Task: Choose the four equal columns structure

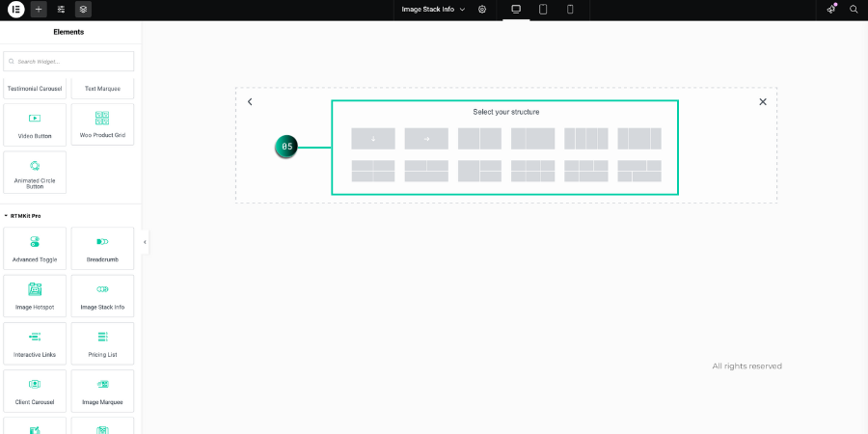Action: point(586,139)
